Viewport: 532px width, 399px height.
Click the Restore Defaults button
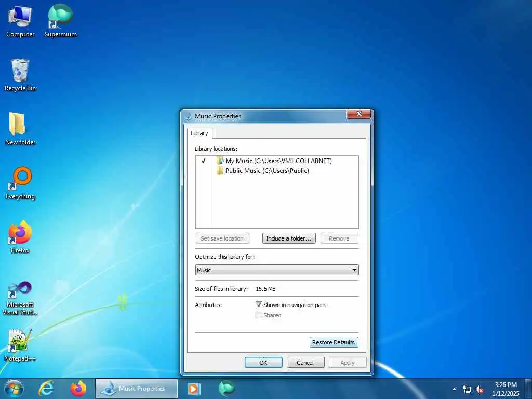point(334,342)
